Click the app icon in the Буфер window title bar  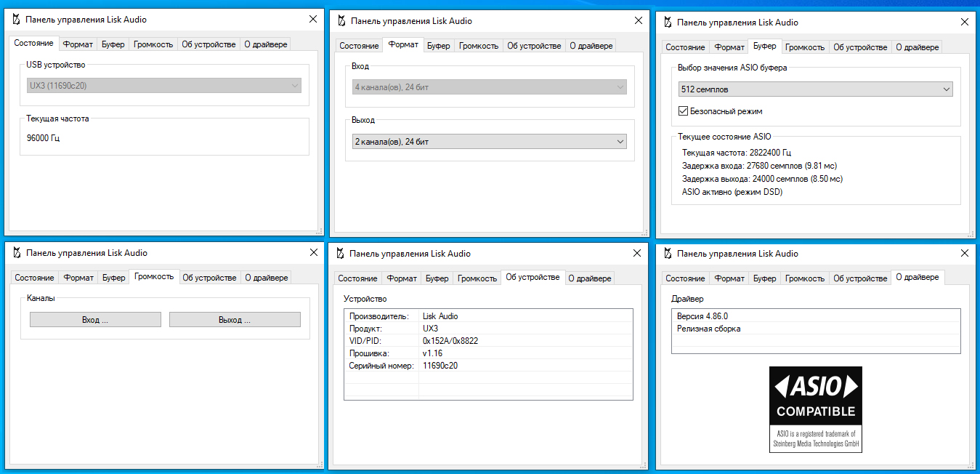[666, 23]
